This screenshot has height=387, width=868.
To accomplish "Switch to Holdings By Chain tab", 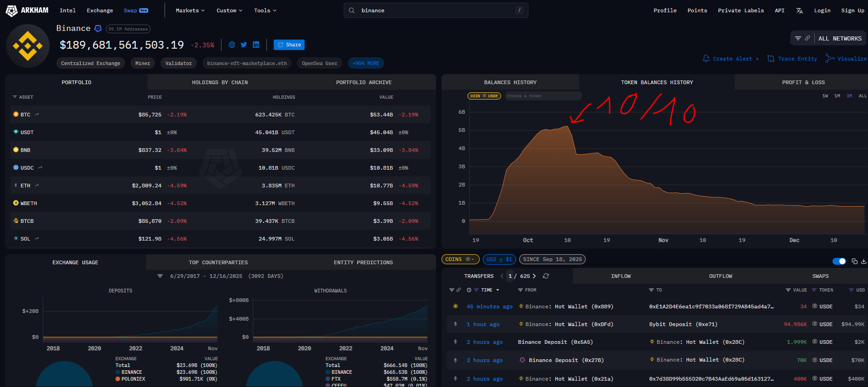I will (x=220, y=82).
